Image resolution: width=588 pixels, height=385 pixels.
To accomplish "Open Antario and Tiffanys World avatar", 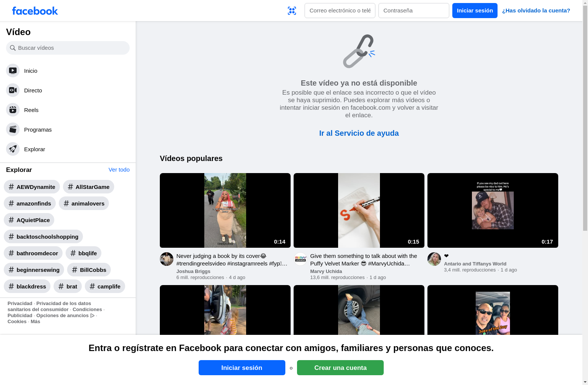I will 434,259.
